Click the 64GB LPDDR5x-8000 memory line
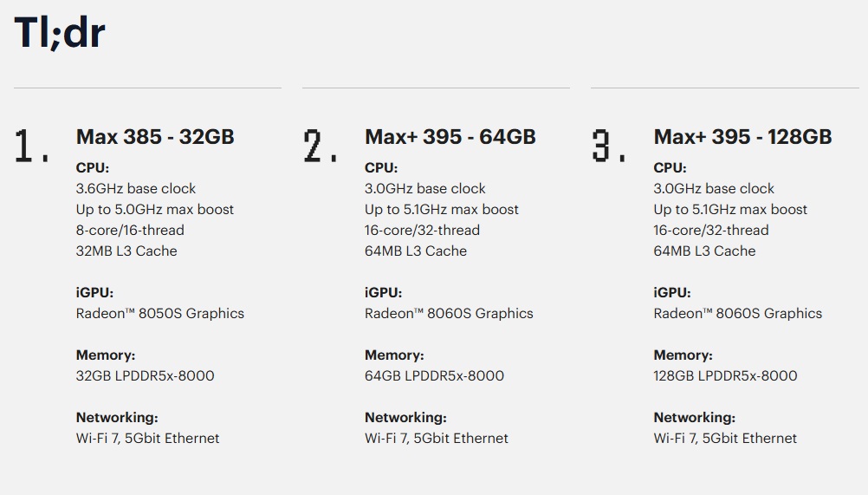 [434, 376]
